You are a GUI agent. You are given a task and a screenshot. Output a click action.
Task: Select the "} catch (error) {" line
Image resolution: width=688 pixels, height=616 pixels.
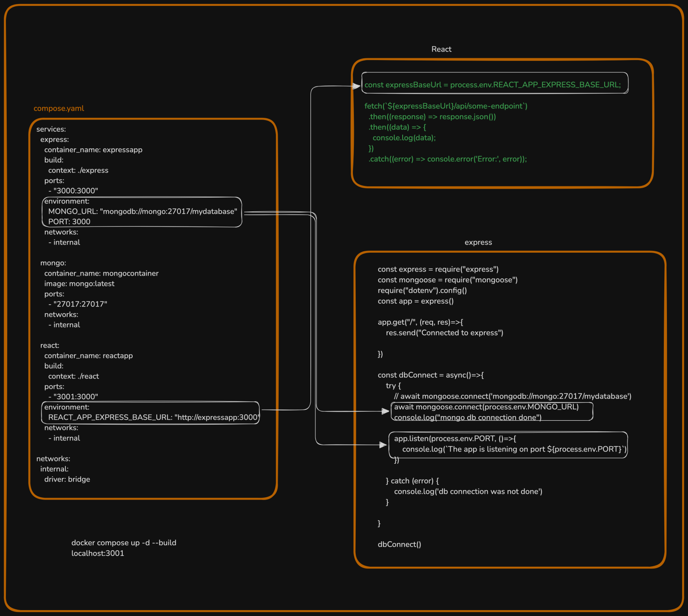coord(412,481)
